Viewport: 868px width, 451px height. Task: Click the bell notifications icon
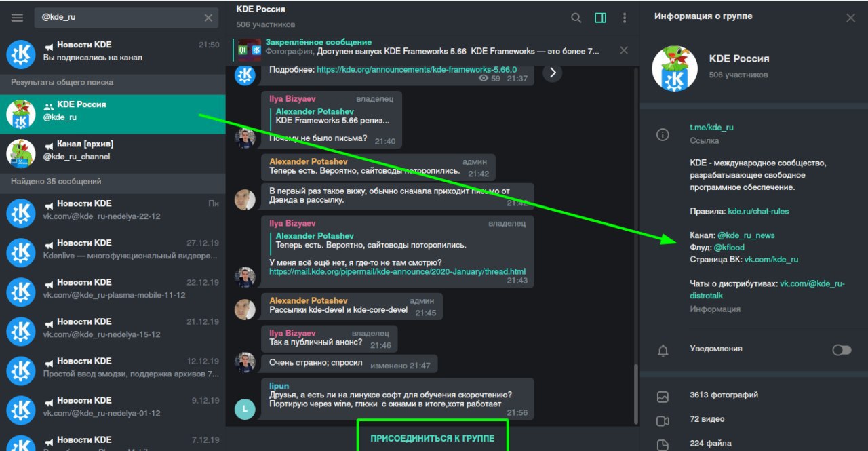tap(663, 351)
